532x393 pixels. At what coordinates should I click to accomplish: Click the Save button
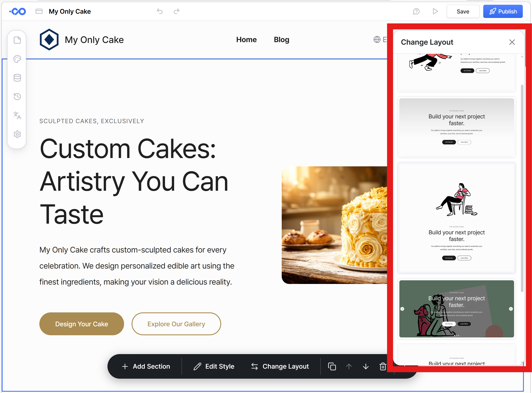463,11
